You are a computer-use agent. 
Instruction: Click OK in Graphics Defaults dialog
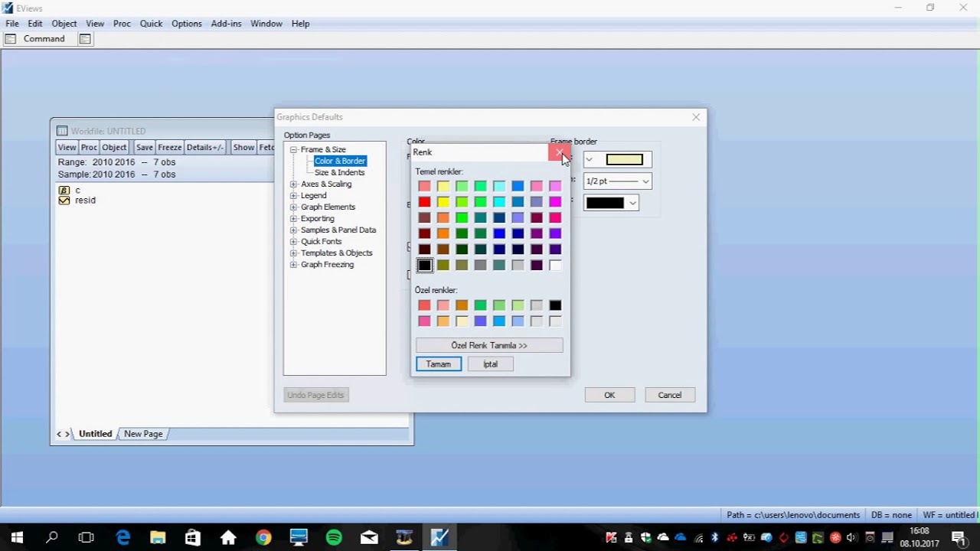pyautogui.click(x=609, y=395)
